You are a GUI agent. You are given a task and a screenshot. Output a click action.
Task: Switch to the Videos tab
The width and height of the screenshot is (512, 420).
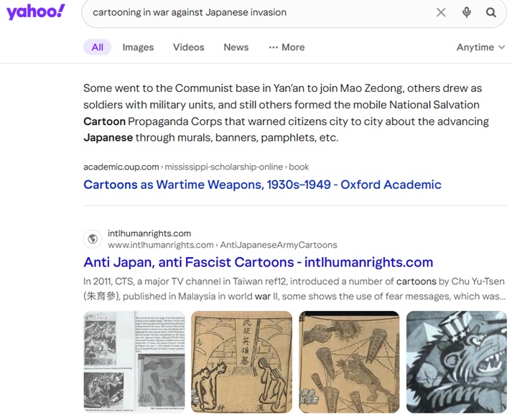point(188,47)
